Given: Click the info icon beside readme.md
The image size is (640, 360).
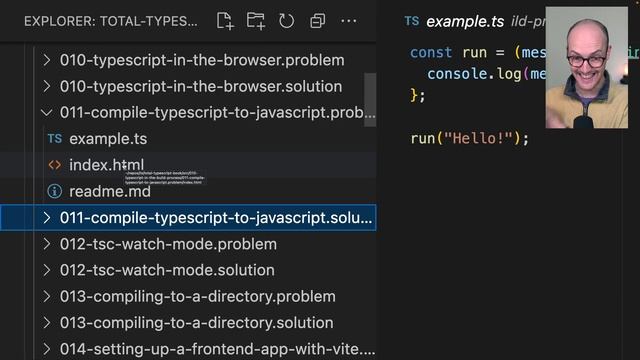Looking at the screenshot, I should tap(55, 191).
